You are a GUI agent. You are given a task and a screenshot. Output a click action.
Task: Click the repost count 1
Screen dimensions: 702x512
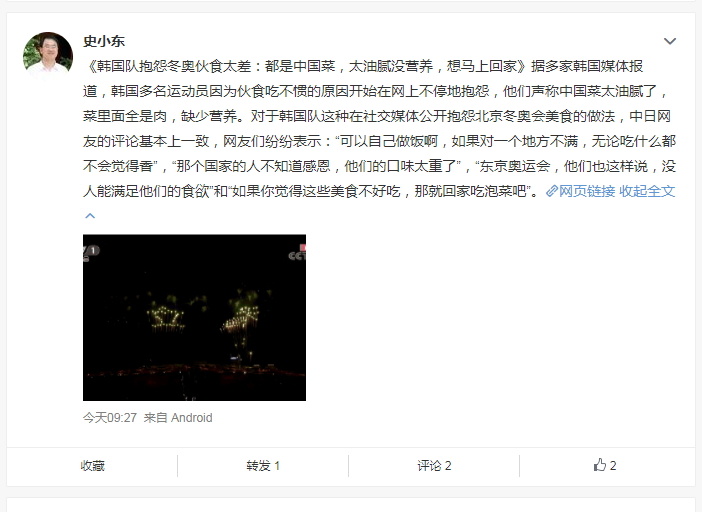277,466
